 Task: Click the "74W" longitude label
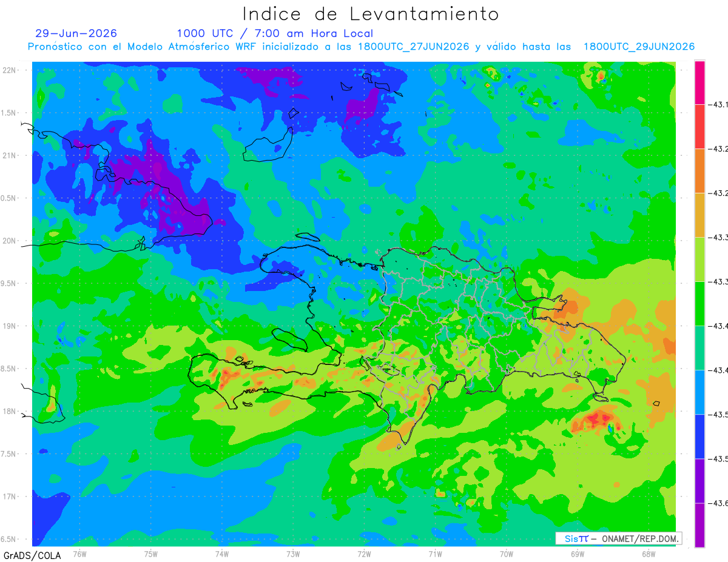[222, 554]
